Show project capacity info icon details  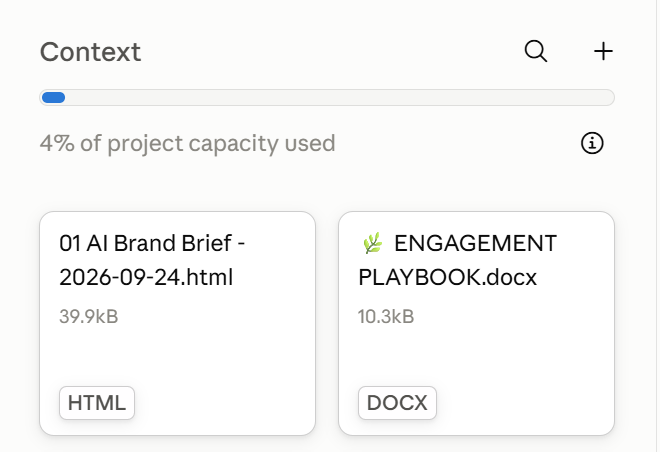coord(592,143)
